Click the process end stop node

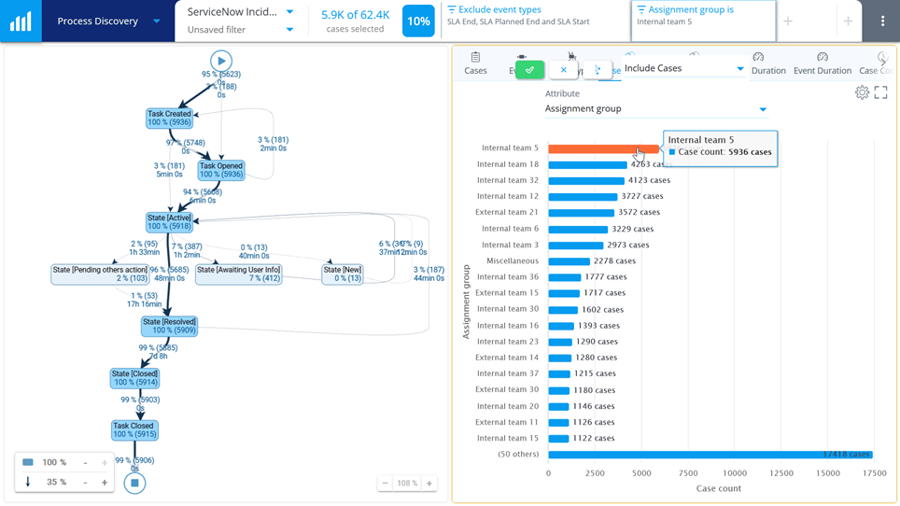click(x=134, y=483)
